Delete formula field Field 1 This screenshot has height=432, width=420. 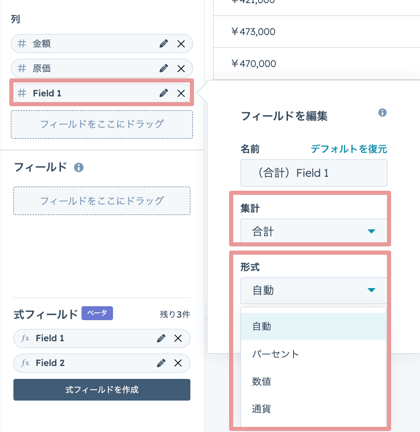coord(178,338)
